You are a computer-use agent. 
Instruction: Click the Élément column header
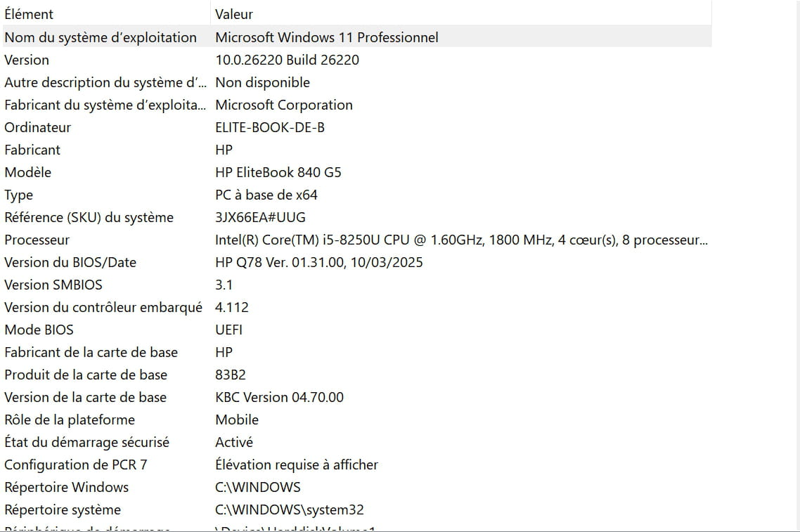click(29, 14)
